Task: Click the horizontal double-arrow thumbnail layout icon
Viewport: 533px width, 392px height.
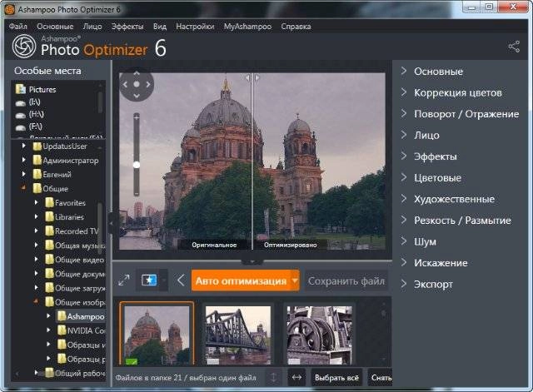Action: (x=296, y=377)
